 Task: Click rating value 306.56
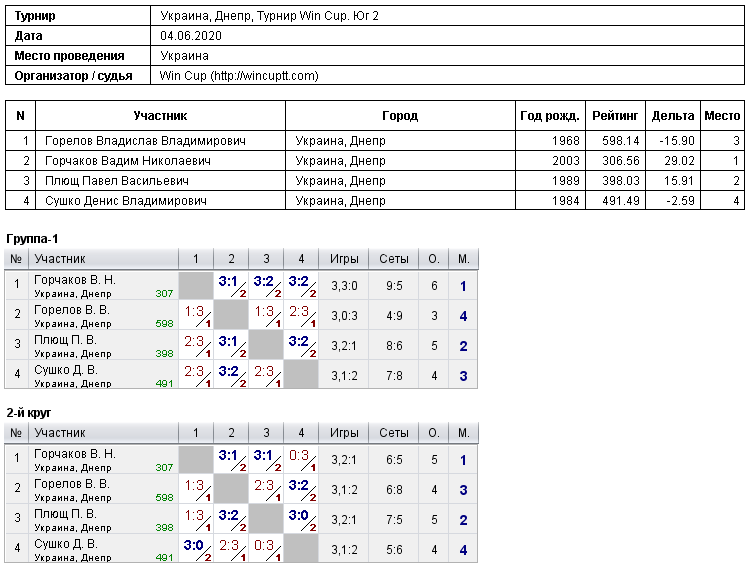click(621, 161)
